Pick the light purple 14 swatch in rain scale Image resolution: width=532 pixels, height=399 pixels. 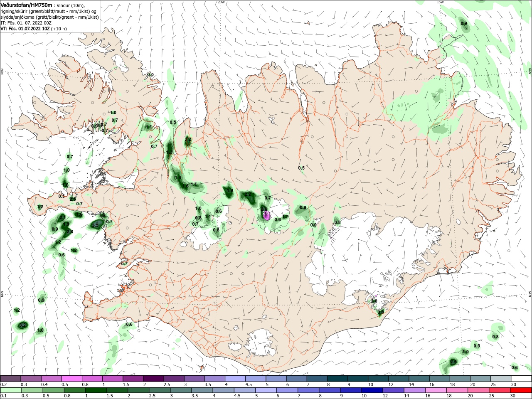click(414, 390)
